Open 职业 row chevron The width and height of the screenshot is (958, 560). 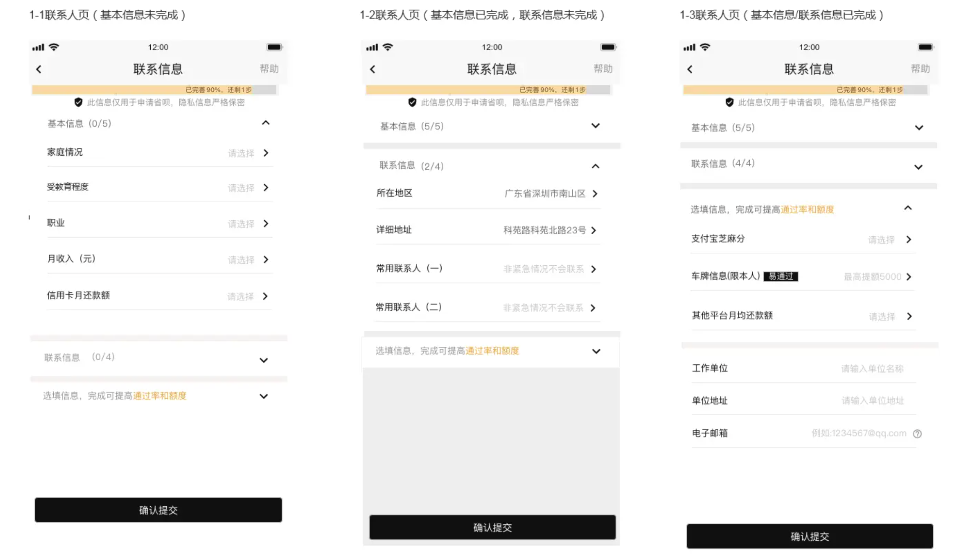click(266, 223)
